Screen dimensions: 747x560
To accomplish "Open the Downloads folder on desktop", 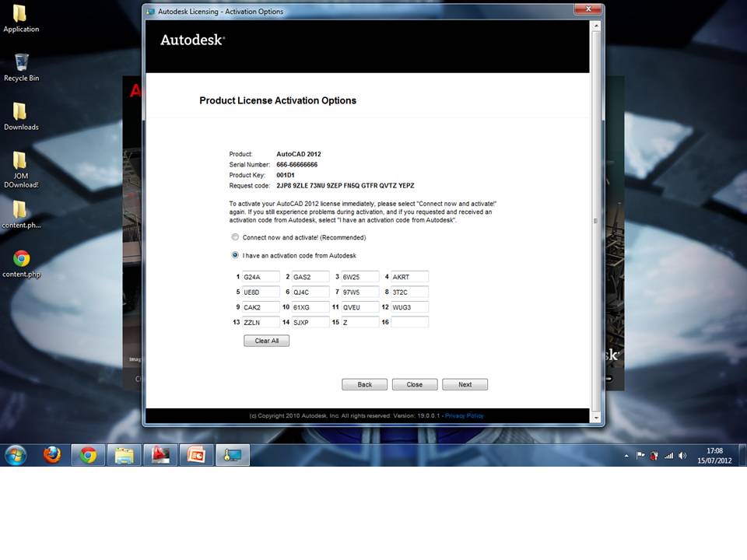I will point(20,117).
